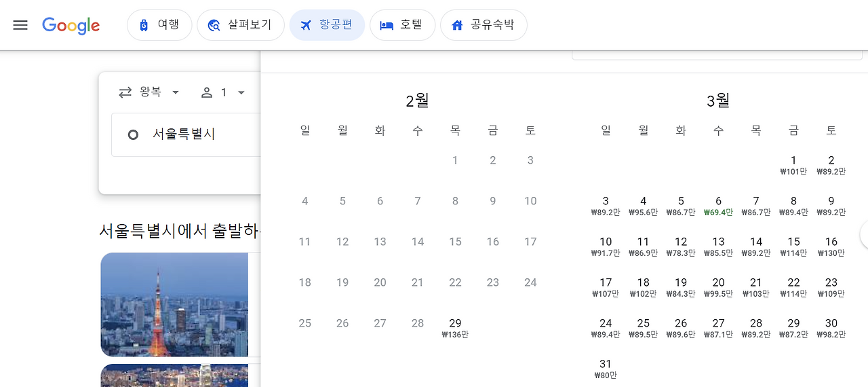Open the 여행 travel tab

tap(159, 25)
